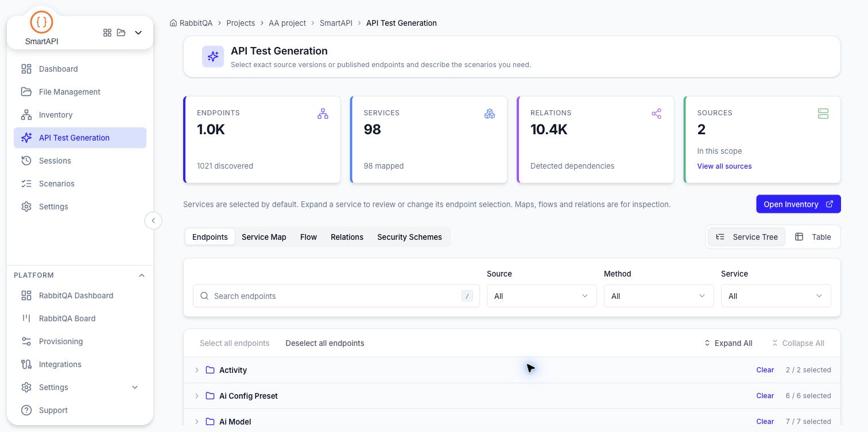Screen dimensions: 868x432
Task: Click the Open Inventory button
Action: click(799, 204)
